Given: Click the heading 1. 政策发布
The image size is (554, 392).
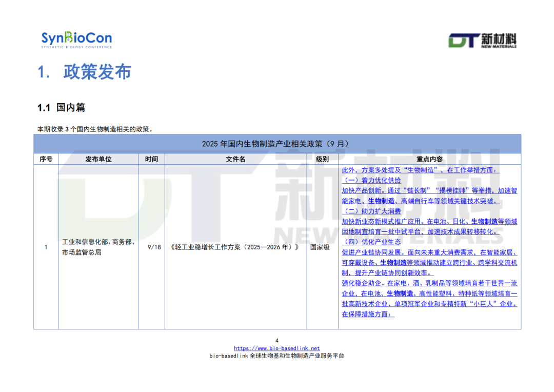Looking at the screenshot, I should (x=85, y=72).
